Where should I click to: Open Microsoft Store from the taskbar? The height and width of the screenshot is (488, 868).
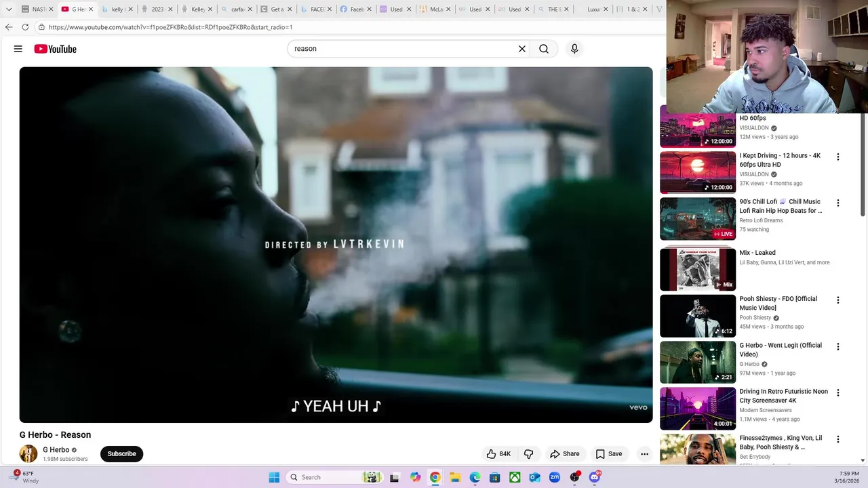point(495,477)
